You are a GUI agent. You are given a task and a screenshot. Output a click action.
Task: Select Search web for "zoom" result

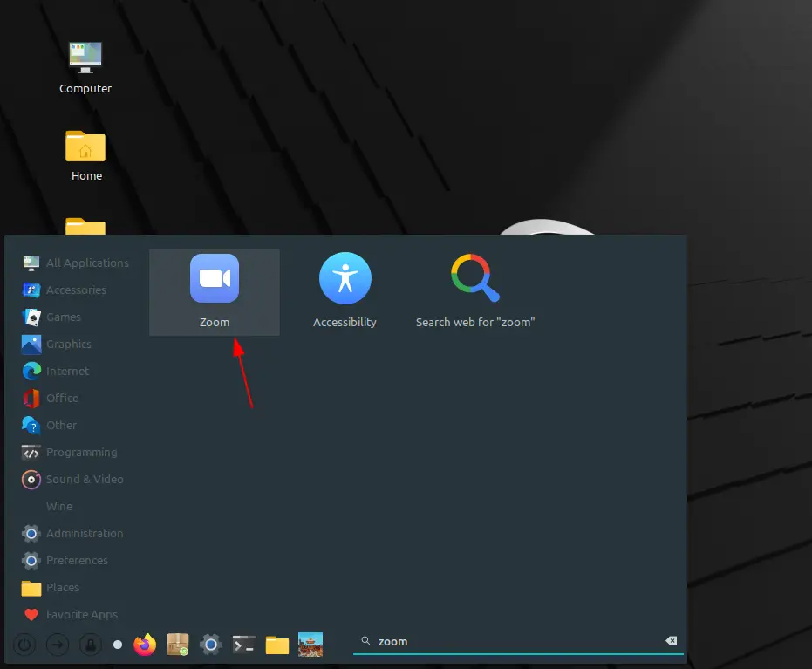point(474,292)
